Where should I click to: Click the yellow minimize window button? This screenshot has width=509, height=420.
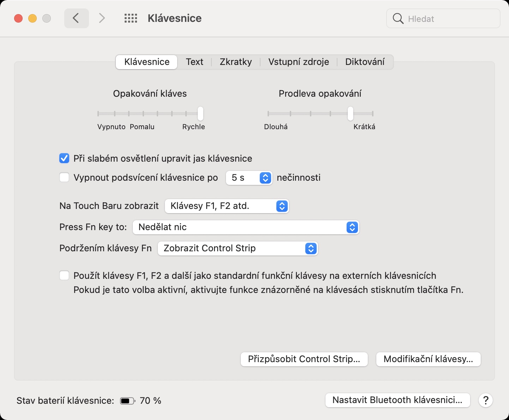[x=32, y=18]
